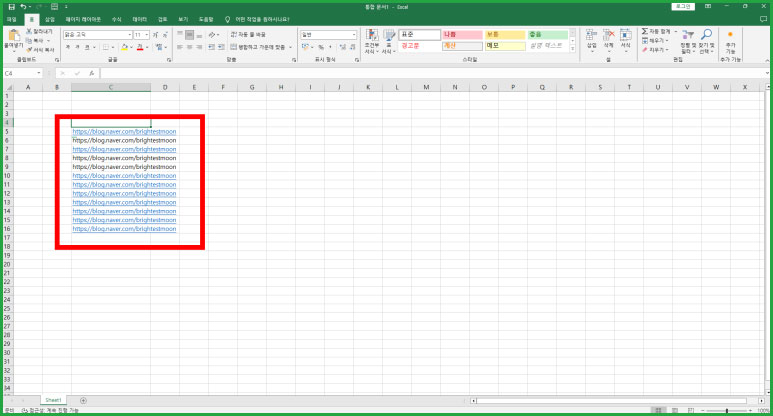
Task: Switch to the Data (데이터) tab
Action: pos(140,19)
